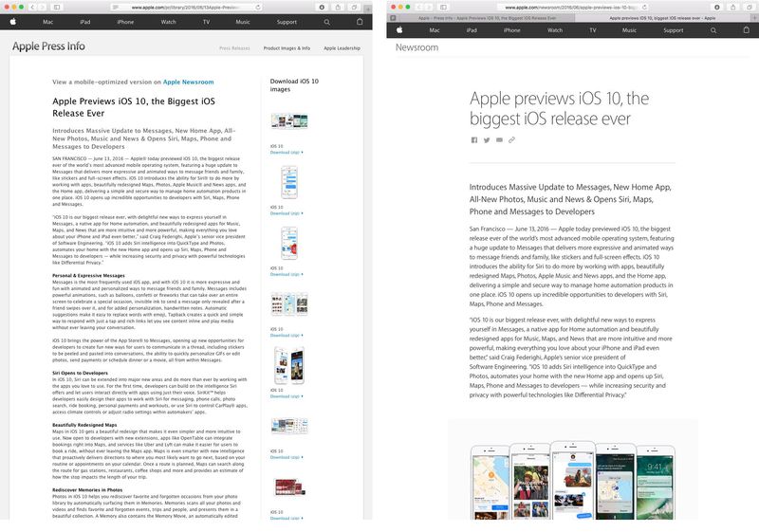The width and height of the screenshot is (759, 532).
Task: Open Mac menu in left window
Action: click(x=48, y=22)
